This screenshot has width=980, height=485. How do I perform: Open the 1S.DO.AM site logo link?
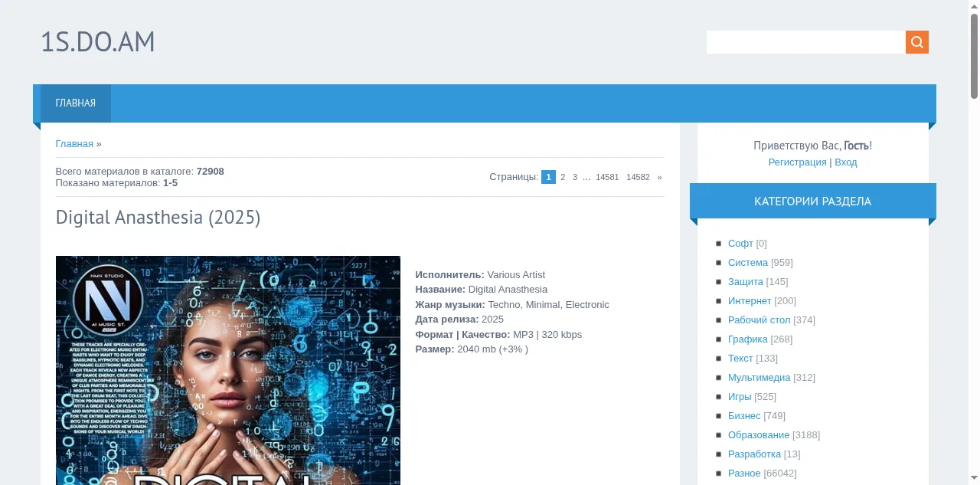(98, 42)
